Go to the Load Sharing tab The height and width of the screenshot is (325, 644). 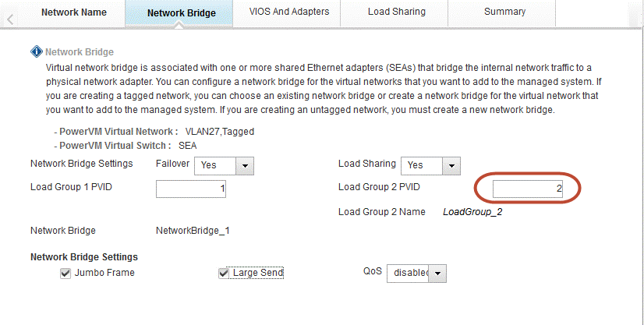[x=397, y=12]
